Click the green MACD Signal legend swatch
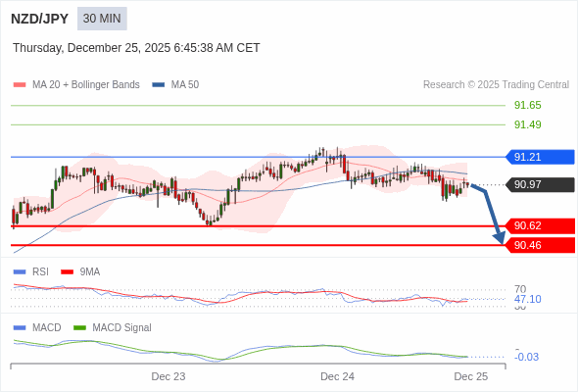Screen dimensions: 578x392 (79, 328)
